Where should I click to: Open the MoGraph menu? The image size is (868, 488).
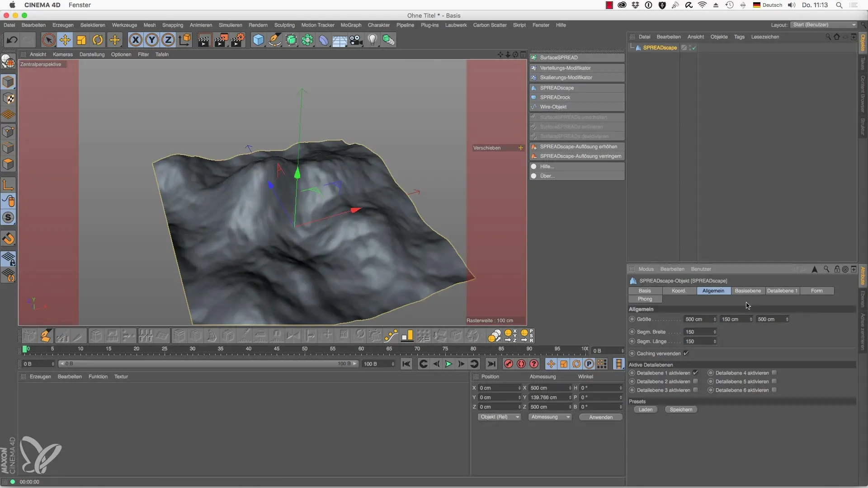point(351,25)
